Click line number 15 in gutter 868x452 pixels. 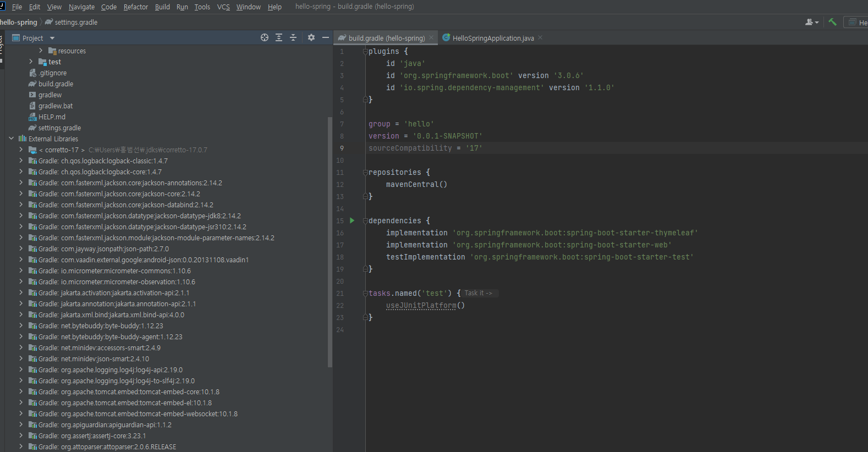[x=340, y=221]
